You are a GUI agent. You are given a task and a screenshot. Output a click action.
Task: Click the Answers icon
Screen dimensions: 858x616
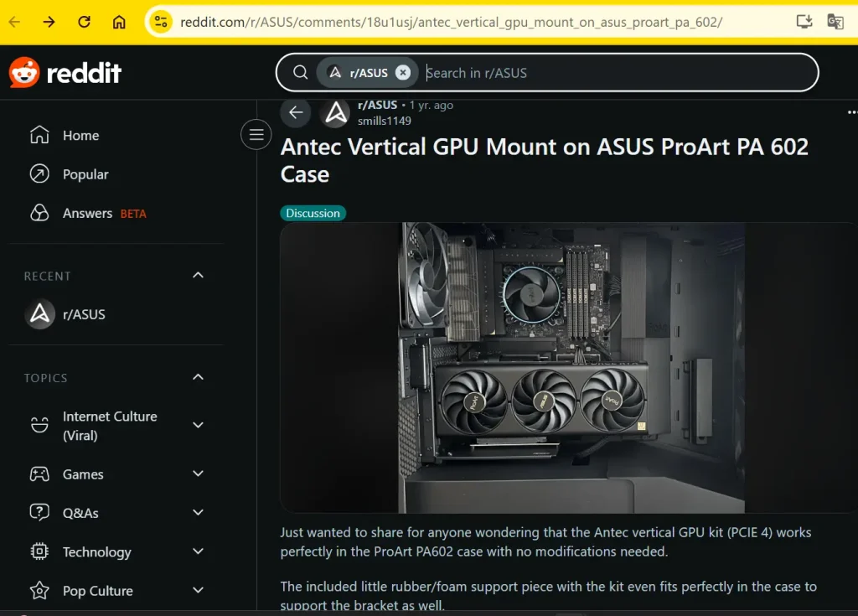39,212
